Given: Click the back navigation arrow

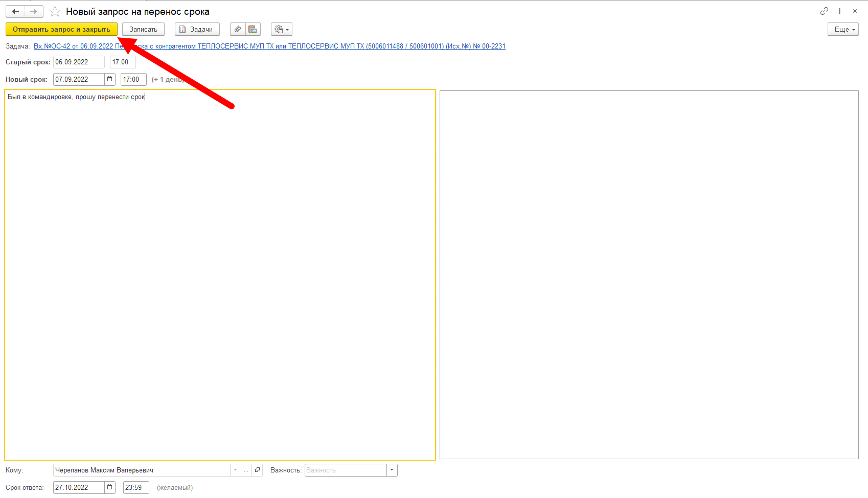Looking at the screenshot, I should click(x=15, y=11).
